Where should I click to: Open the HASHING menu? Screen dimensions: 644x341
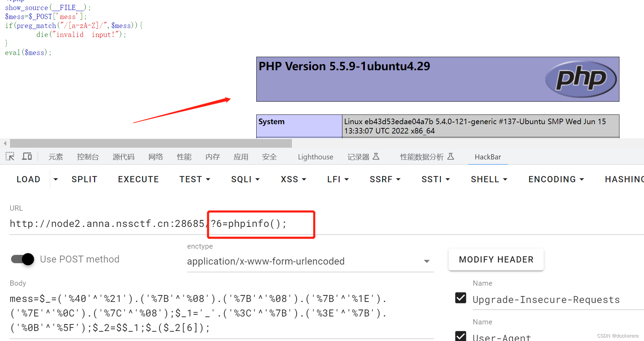624,179
